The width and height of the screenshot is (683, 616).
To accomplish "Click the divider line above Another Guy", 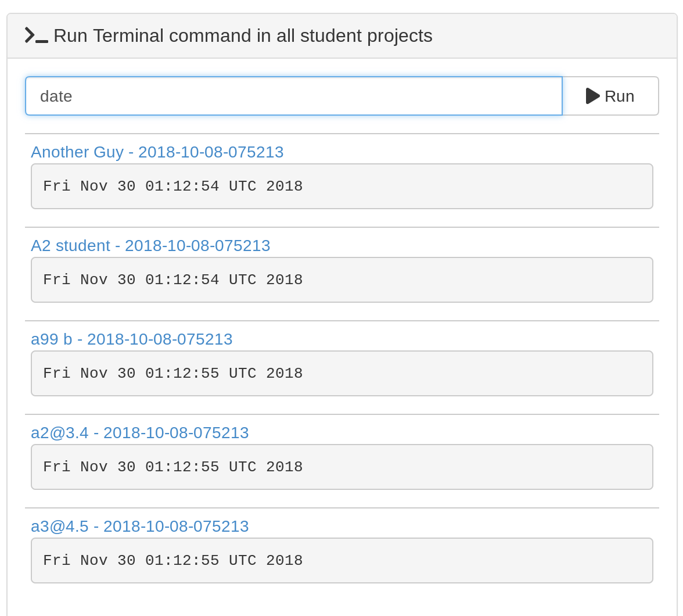I will (x=341, y=134).
